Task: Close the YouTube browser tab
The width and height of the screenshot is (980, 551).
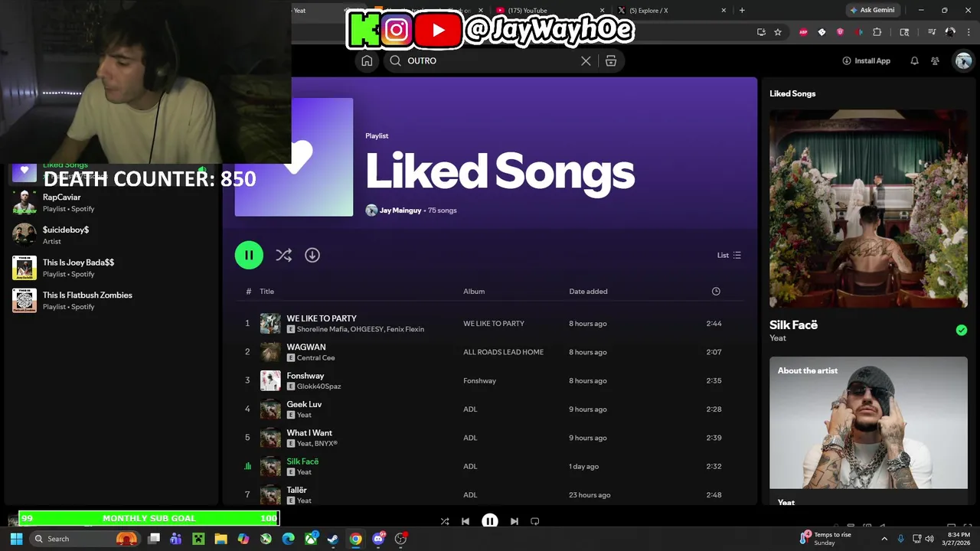Action: (x=602, y=10)
